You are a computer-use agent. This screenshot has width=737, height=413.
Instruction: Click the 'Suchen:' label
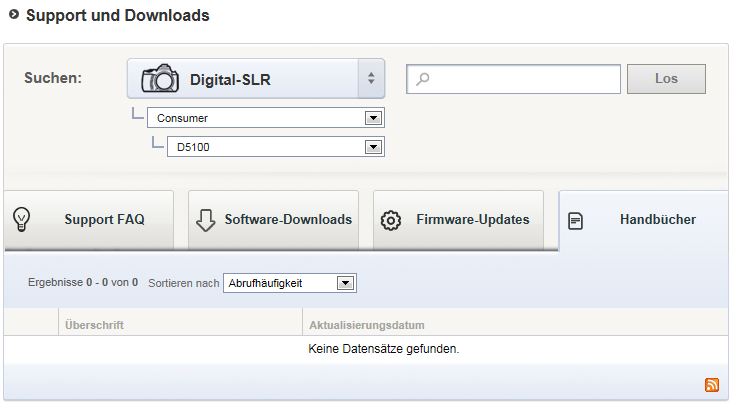coord(53,78)
